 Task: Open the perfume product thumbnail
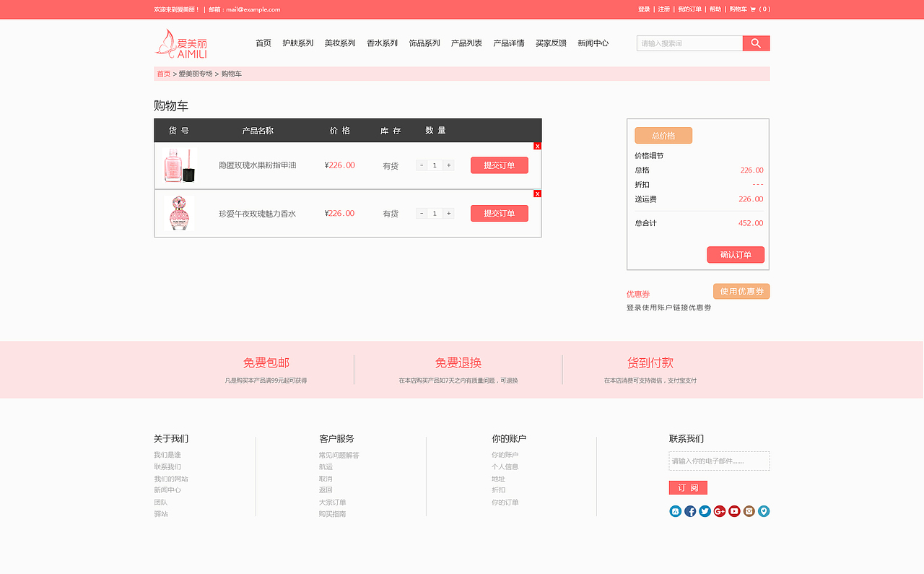coord(179,213)
